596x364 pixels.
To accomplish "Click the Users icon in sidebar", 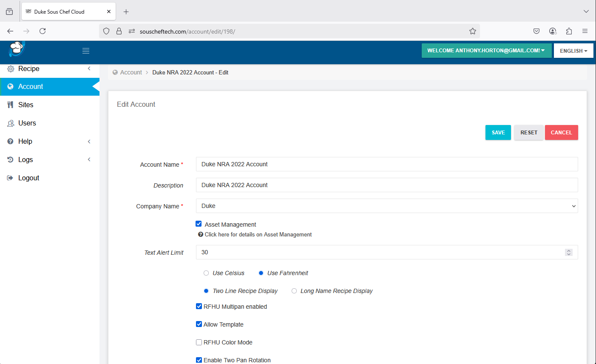I will coord(11,123).
